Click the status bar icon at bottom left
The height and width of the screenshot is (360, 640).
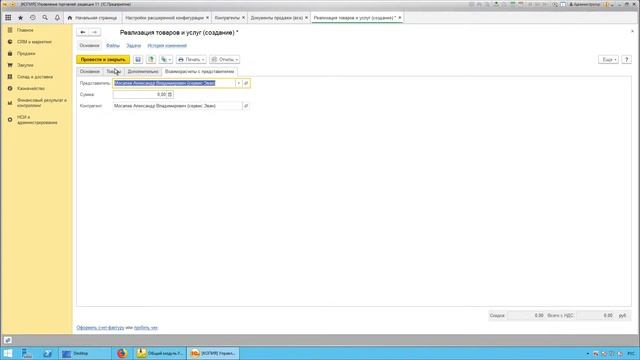pyautogui.click(x=8, y=340)
